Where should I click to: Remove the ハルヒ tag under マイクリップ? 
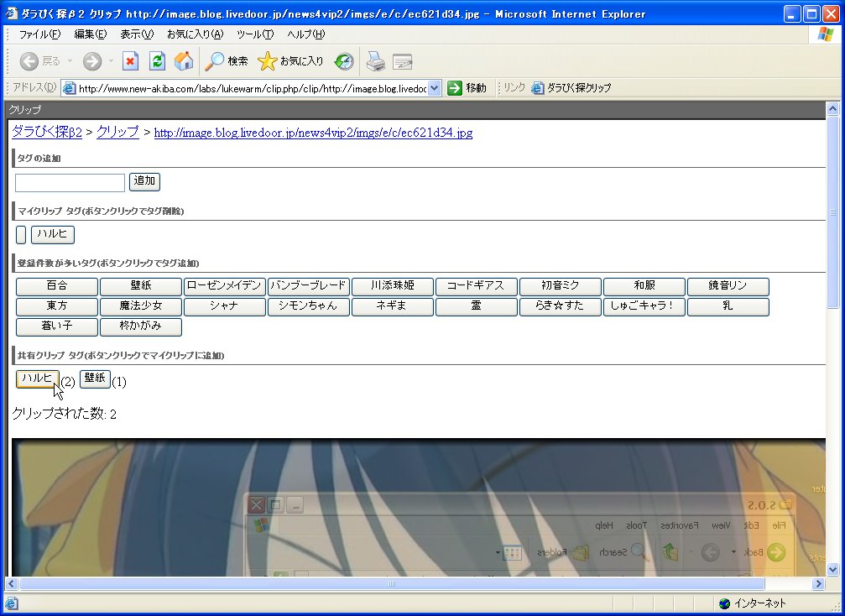[x=53, y=234]
